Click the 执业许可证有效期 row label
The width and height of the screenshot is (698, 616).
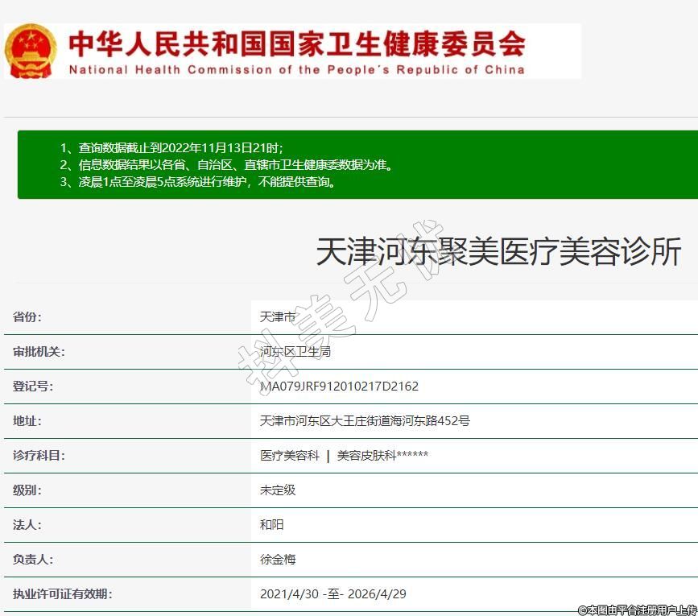pos(62,594)
